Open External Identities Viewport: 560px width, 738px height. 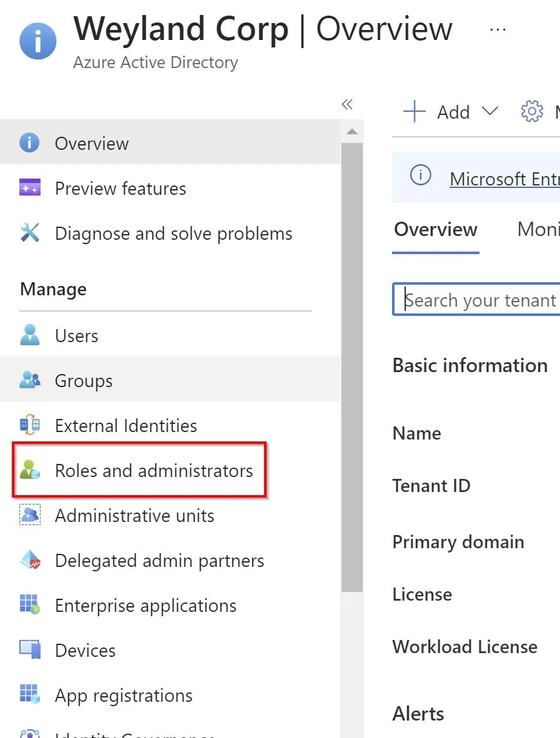pyautogui.click(x=170, y=425)
